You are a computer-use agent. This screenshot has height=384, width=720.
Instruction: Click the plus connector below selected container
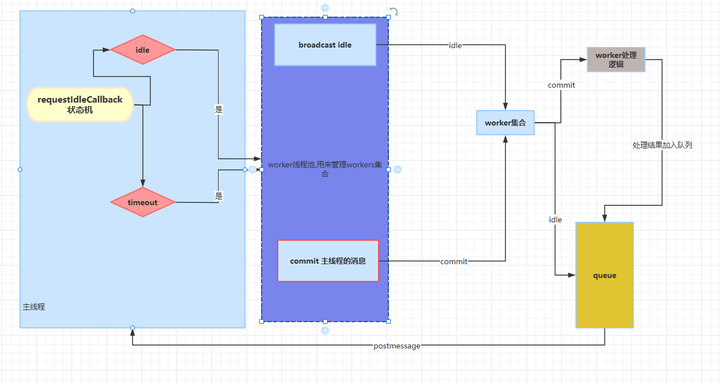pos(325,330)
